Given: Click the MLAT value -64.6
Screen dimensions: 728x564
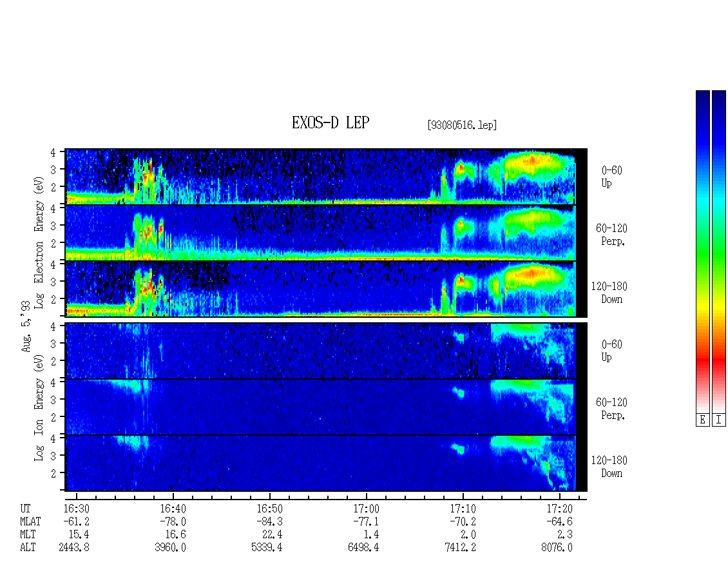Looking at the screenshot, I should click(559, 521).
